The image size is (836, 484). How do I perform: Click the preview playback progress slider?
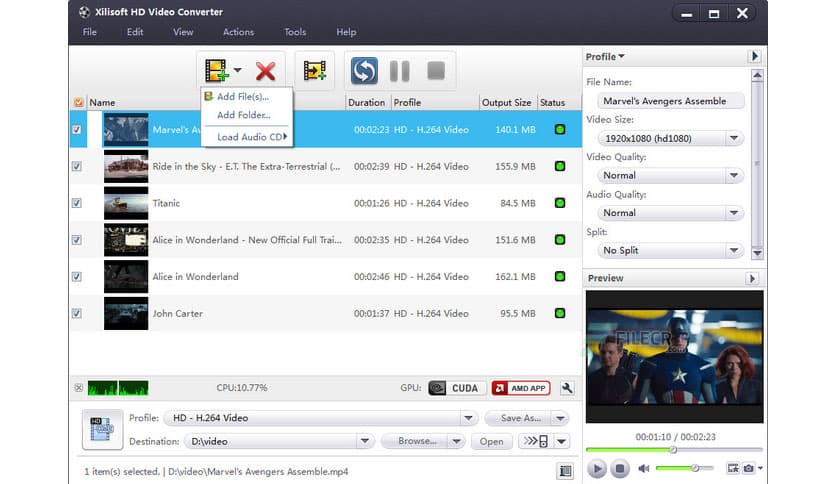[674, 450]
